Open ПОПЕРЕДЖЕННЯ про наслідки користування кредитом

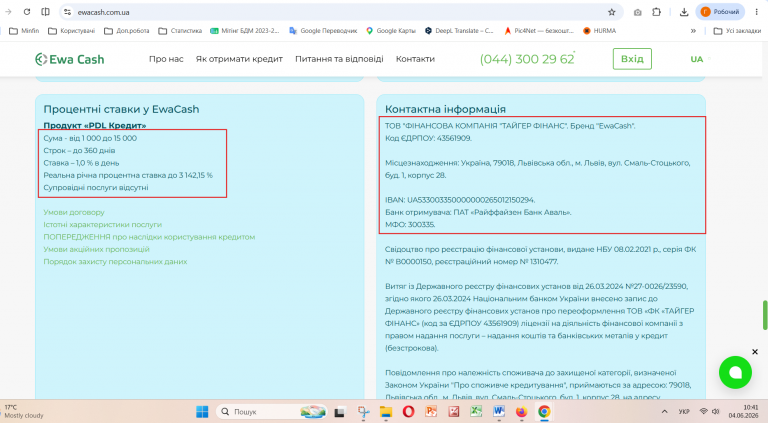[x=149, y=237]
